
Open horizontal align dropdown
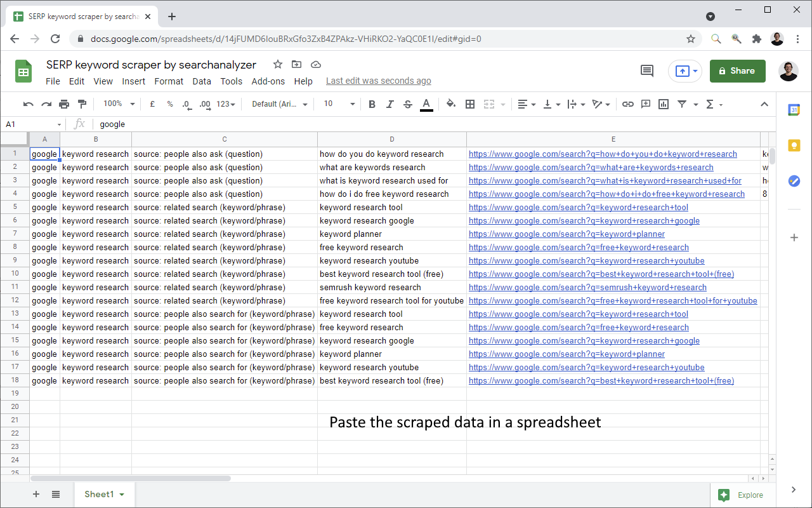tap(527, 104)
